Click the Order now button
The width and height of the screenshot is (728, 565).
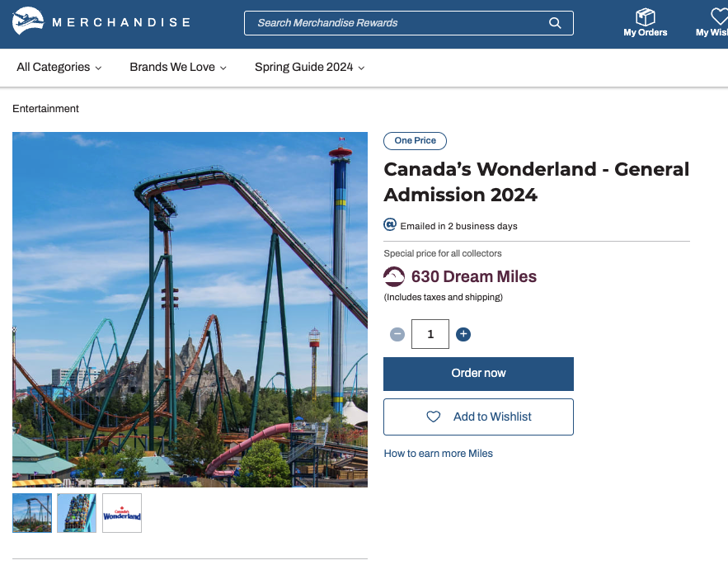478,374
